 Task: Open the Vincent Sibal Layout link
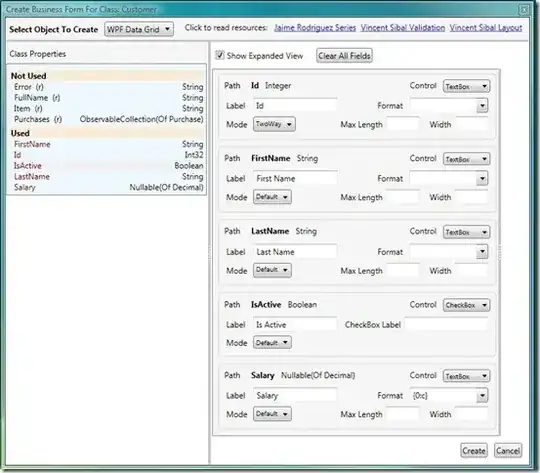tap(486, 28)
